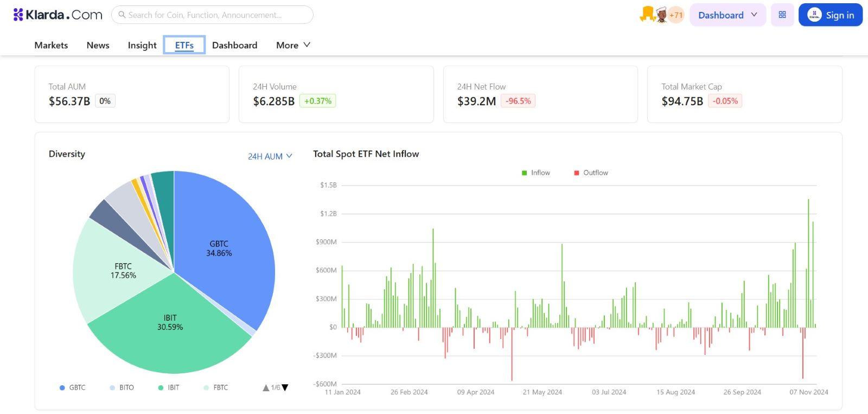Toggle the Inflow series legend
The image size is (868, 414).
coord(535,173)
